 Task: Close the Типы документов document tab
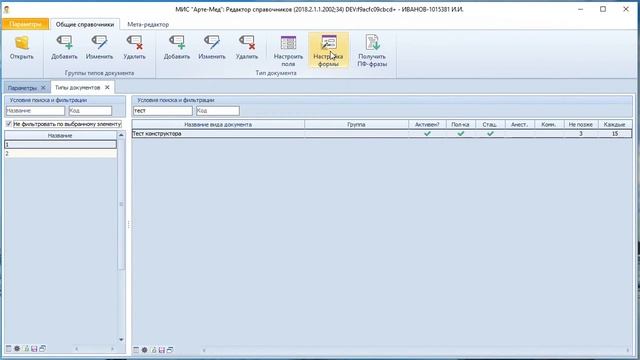coord(107,87)
